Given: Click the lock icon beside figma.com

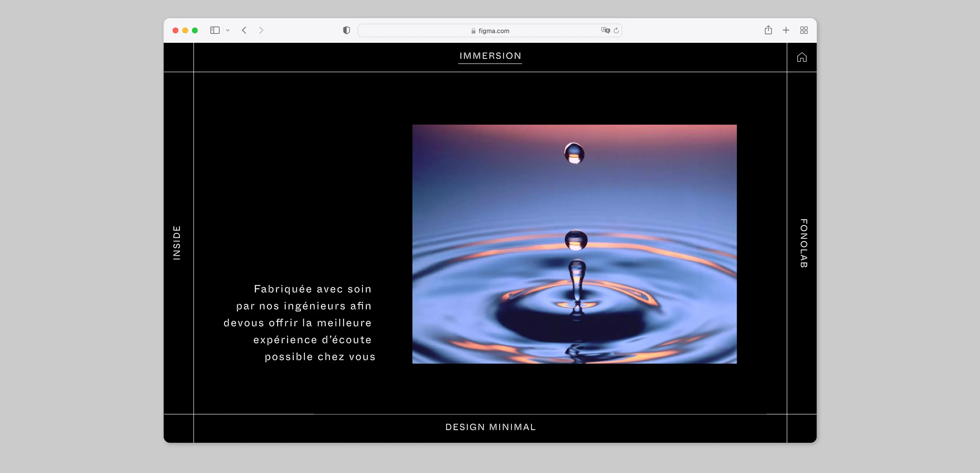Looking at the screenshot, I should pyautogui.click(x=473, y=31).
